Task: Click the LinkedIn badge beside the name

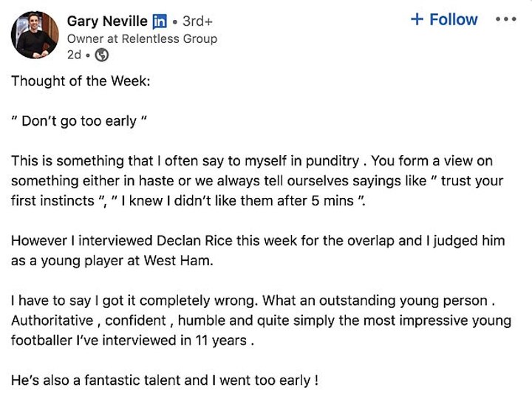Action: pos(159,21)
